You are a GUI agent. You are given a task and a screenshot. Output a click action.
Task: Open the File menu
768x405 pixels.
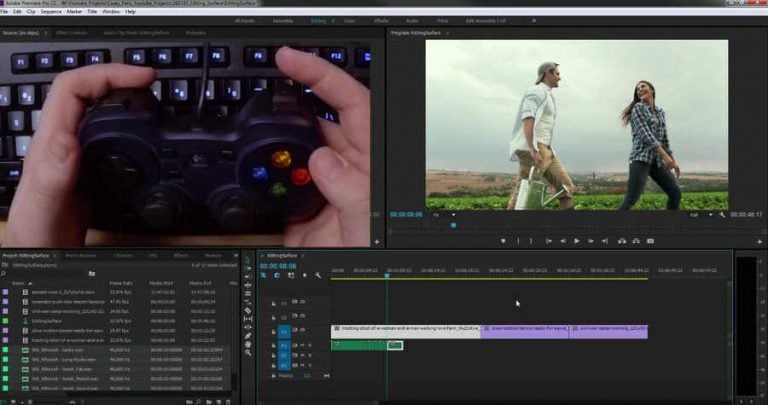[4, 11]
